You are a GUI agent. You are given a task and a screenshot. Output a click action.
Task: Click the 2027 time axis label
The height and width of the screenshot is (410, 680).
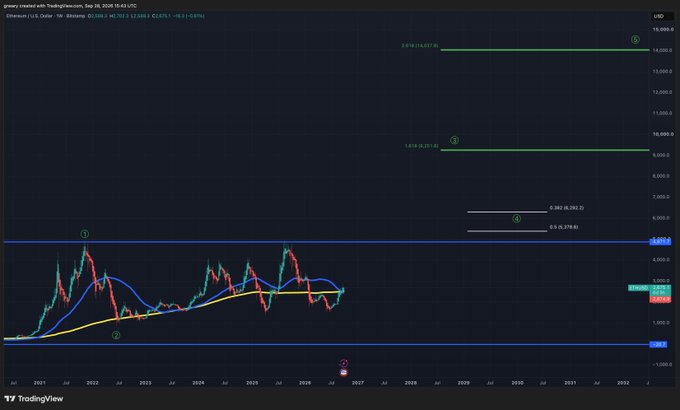(x=358, y=383)
